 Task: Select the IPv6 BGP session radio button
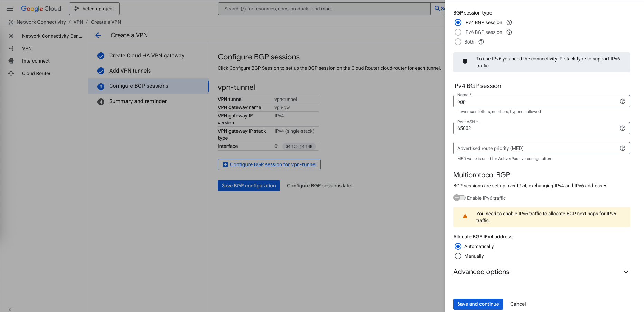(458, 32)
